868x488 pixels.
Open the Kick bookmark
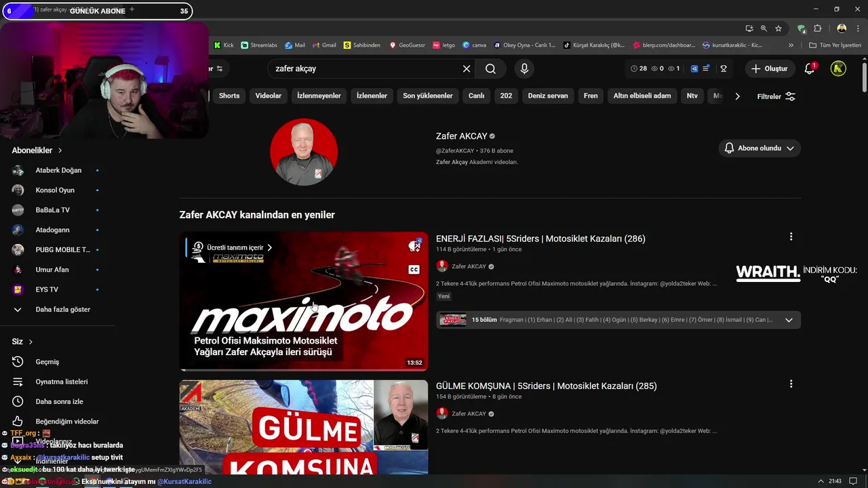pyautogui.click(x=224, y=45)
